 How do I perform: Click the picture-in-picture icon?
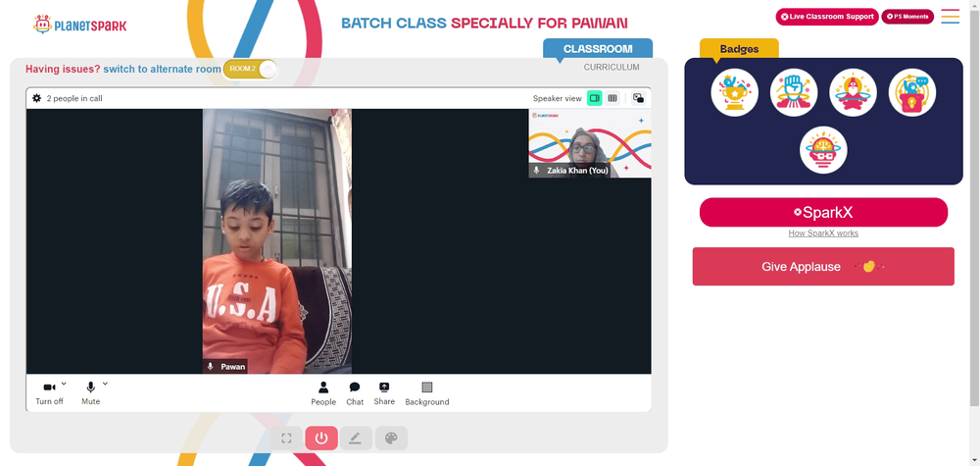pos(638,98)
